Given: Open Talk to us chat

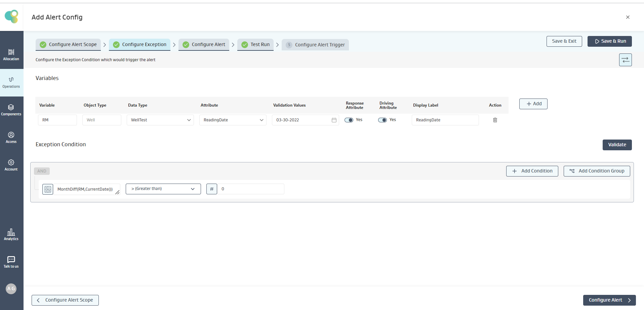Looking at the screenshot, I should (11, 262).
